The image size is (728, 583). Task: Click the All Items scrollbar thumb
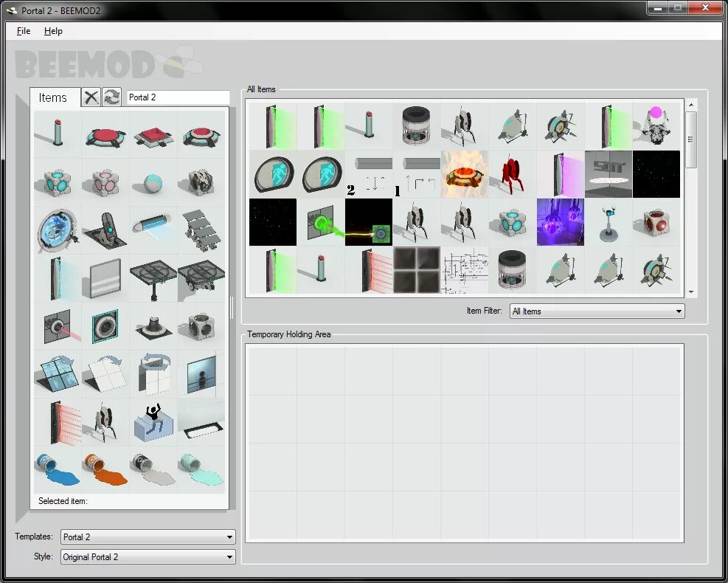[x=691, y=139]
